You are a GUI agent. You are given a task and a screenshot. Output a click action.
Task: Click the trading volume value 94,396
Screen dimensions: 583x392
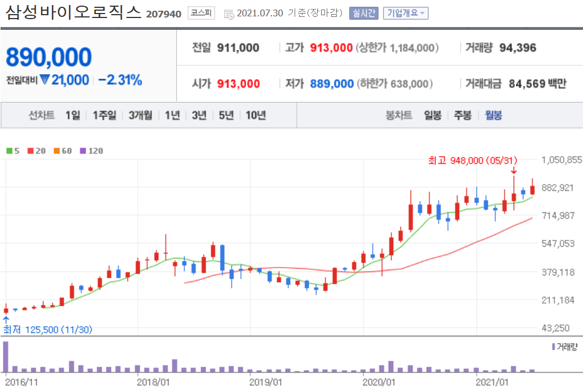(x=518, y=48)
